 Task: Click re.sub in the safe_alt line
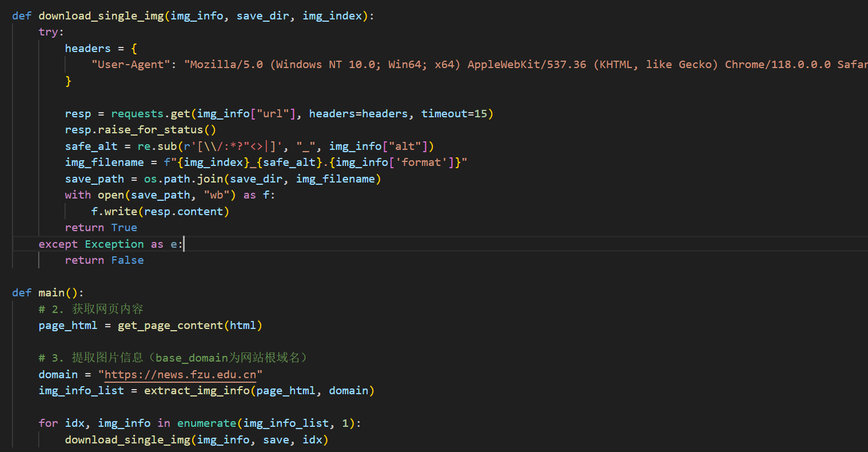[157, 146]
